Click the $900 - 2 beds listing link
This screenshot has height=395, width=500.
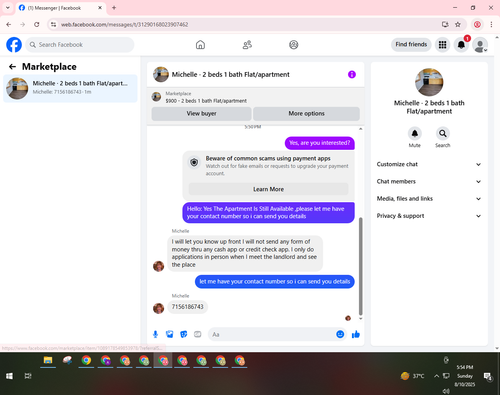pos(206,101)
